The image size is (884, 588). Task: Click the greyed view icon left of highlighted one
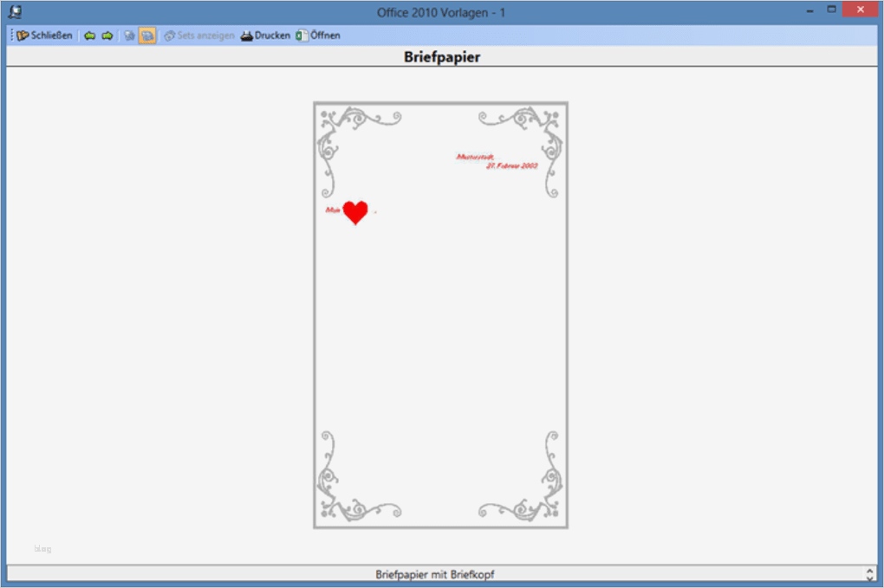pyautogui.click(x=129, y=36)
